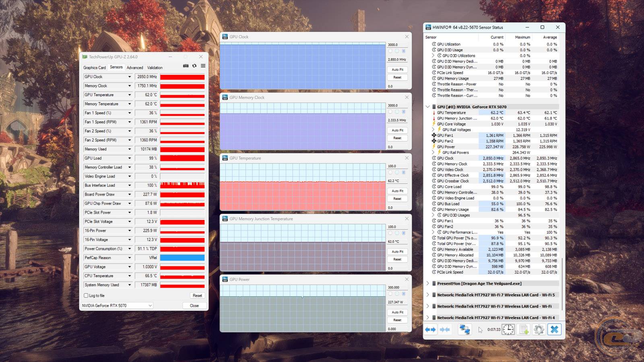The width and height of the screenshot is (644, 362).
Task: Open NVIDIA GeForce RTX 5070 card selector
Action: click(117, 306)
